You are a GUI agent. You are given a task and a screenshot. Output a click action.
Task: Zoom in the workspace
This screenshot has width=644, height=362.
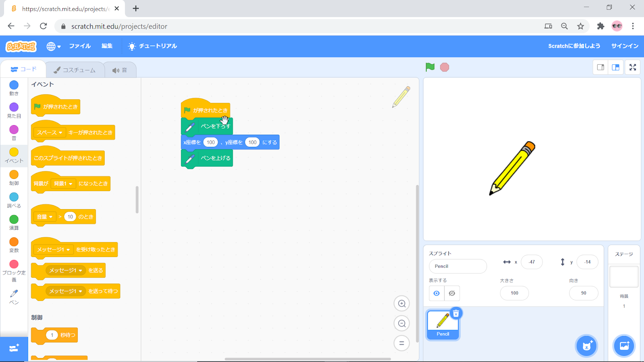pos(402,304)
